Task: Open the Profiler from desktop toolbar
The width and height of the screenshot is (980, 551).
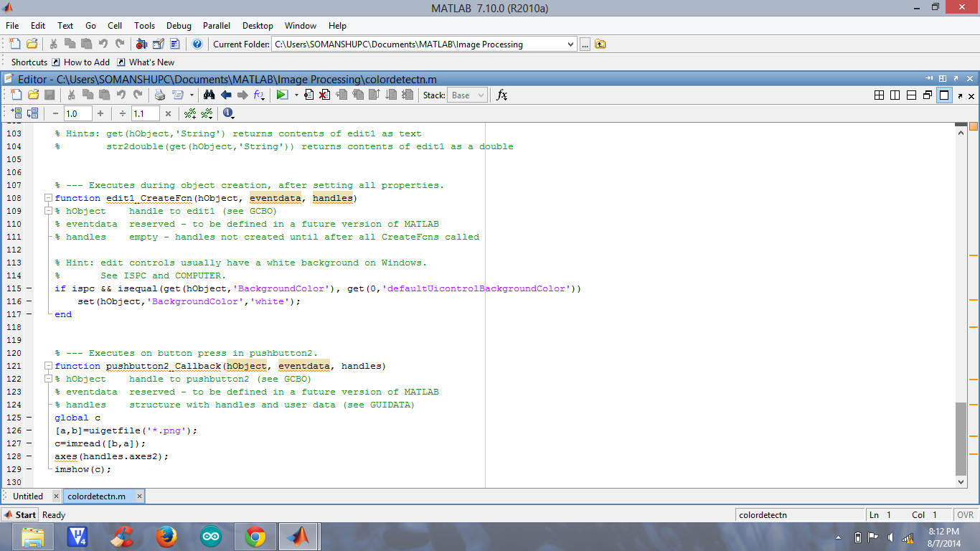Action: coord(175,44)
